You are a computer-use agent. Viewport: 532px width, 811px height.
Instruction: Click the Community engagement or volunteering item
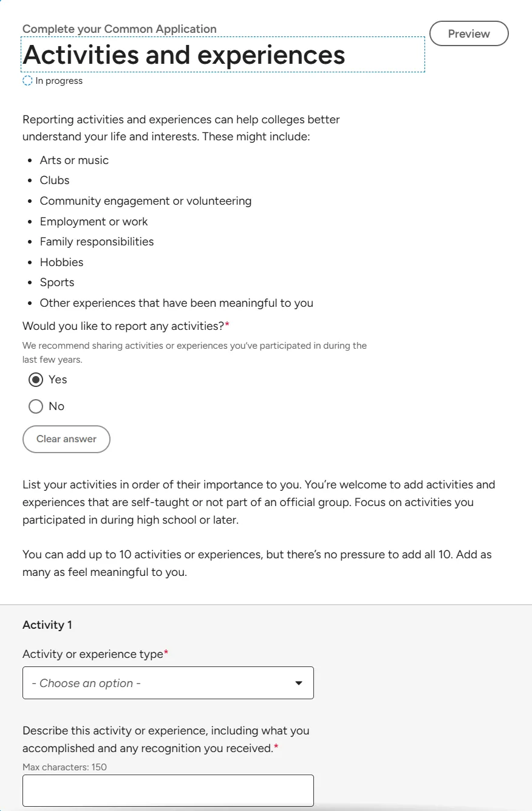coord(146,201)
